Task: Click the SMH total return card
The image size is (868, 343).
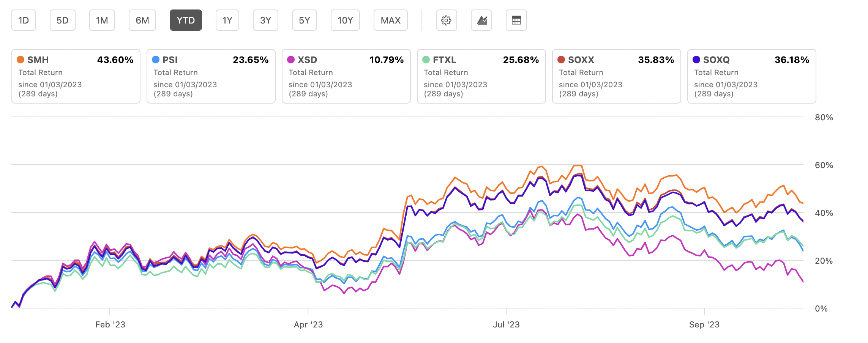Action: (76, 76)
